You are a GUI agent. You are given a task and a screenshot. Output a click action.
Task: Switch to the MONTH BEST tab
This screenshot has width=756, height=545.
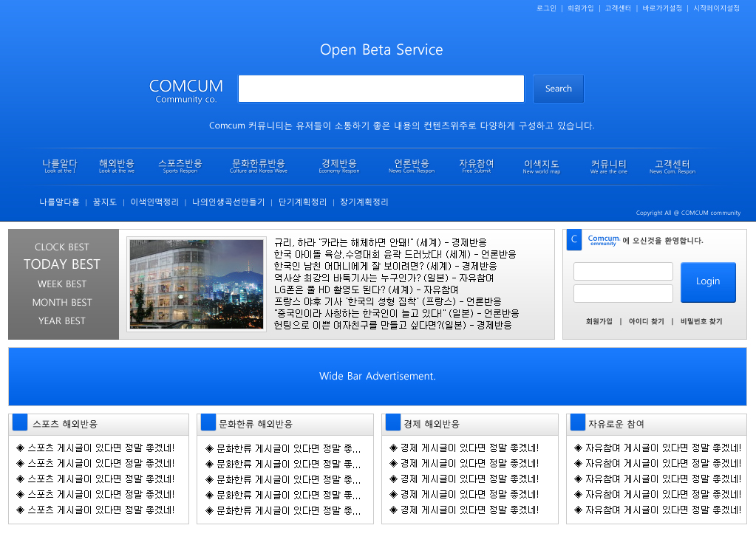tap(62, 303)
